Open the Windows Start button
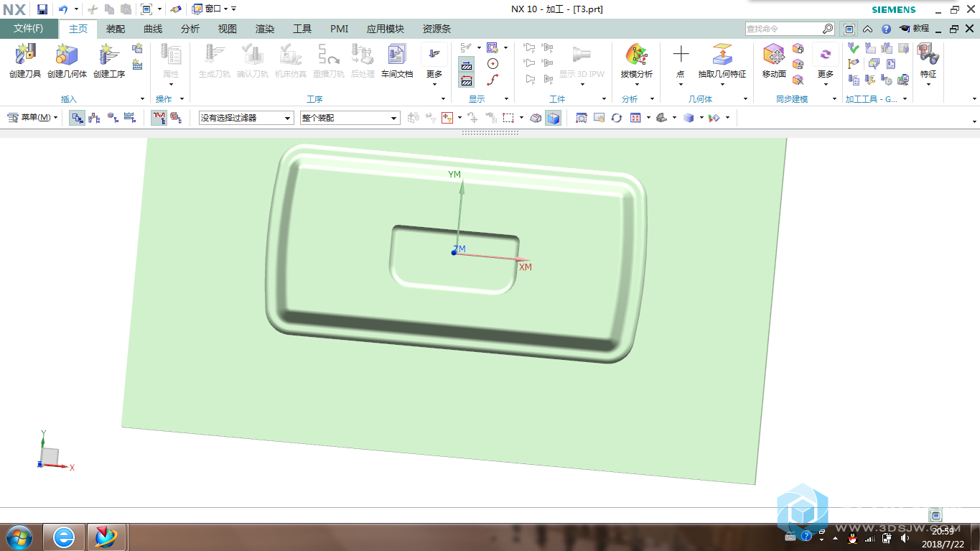The image size is (980, 551). (x=18, y=537)
